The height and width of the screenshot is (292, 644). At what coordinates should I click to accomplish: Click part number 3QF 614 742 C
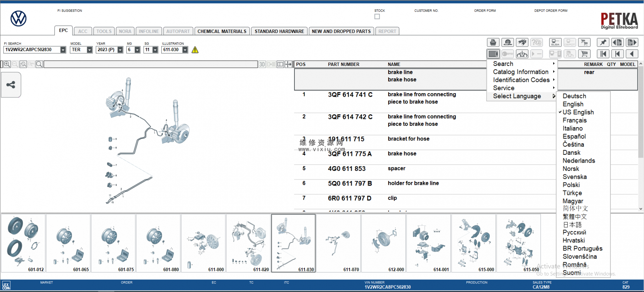pos(350,117)
